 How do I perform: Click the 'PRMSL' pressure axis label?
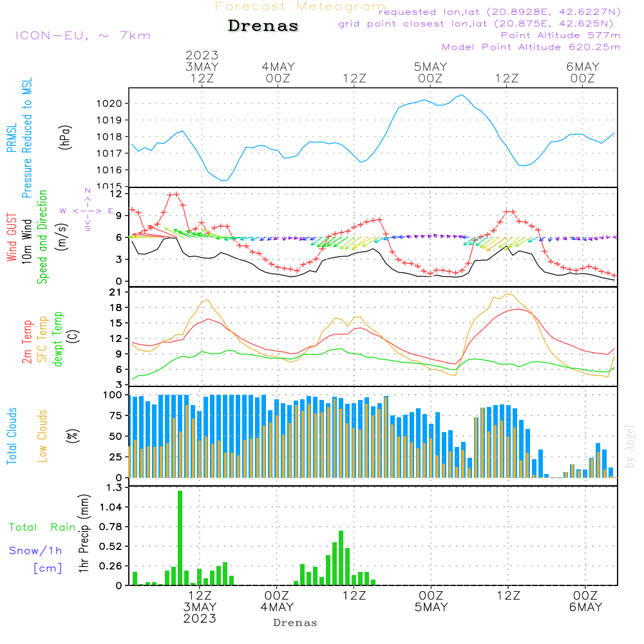[12, 138]
